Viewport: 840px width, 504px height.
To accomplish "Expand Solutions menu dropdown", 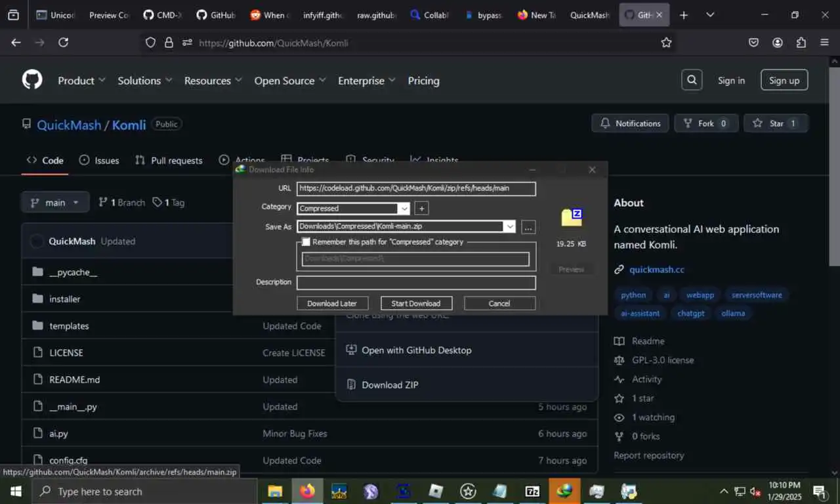I will [x=145, y=80].
